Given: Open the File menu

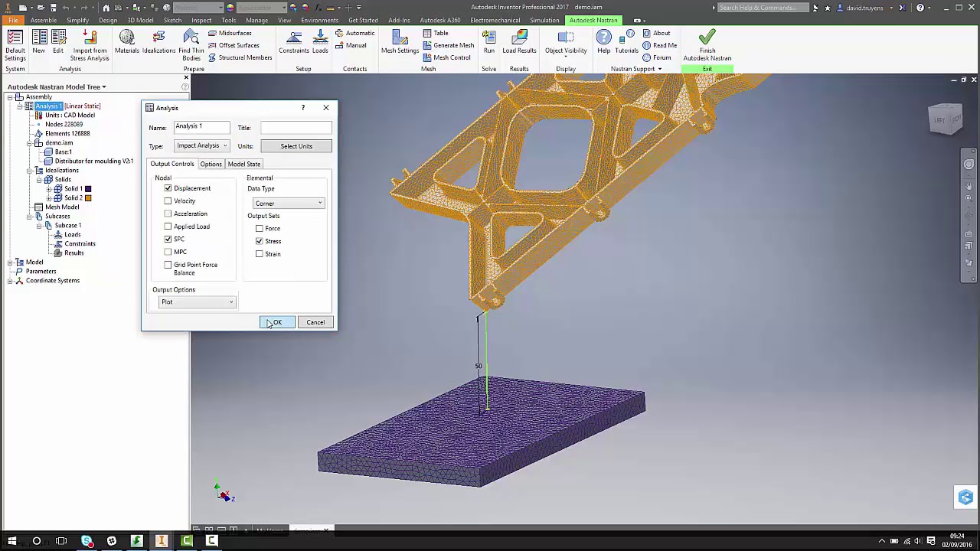Looking at the screenshot, I should click(x=13, y=20).
